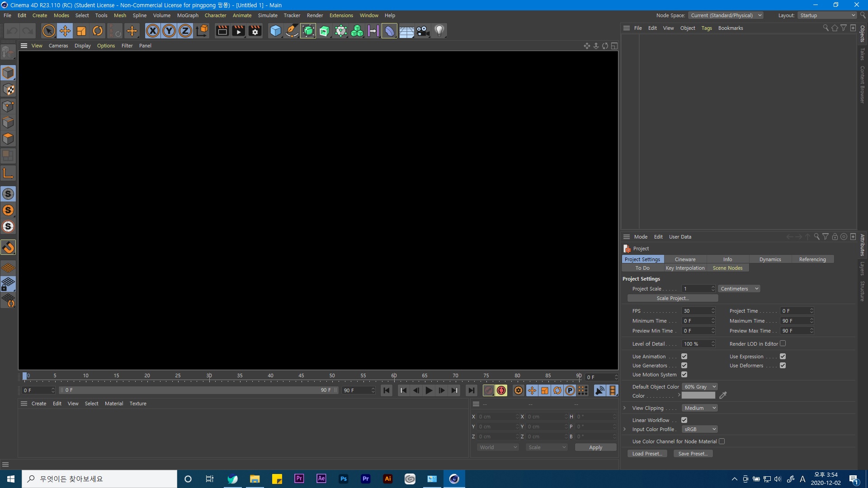Toggle Use Generators checkbox
868x488 pixels.
pyautogui.click(x=684, y=366)
